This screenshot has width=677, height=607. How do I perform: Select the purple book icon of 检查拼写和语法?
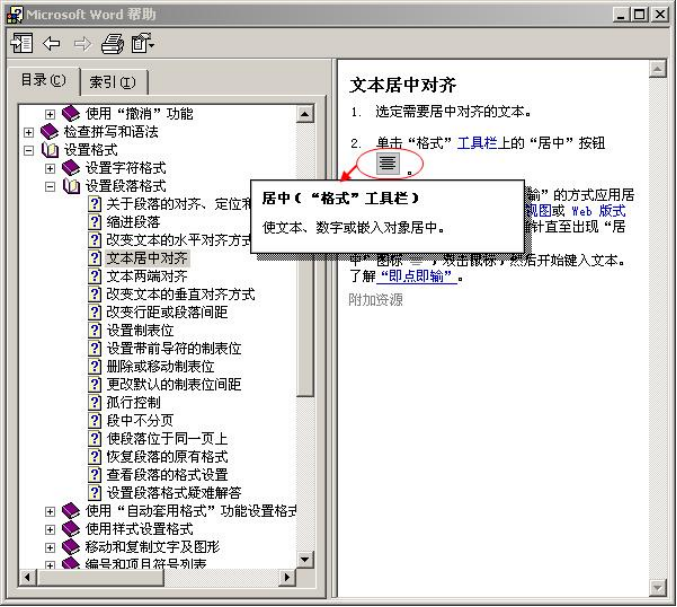[x=49, y=132]
